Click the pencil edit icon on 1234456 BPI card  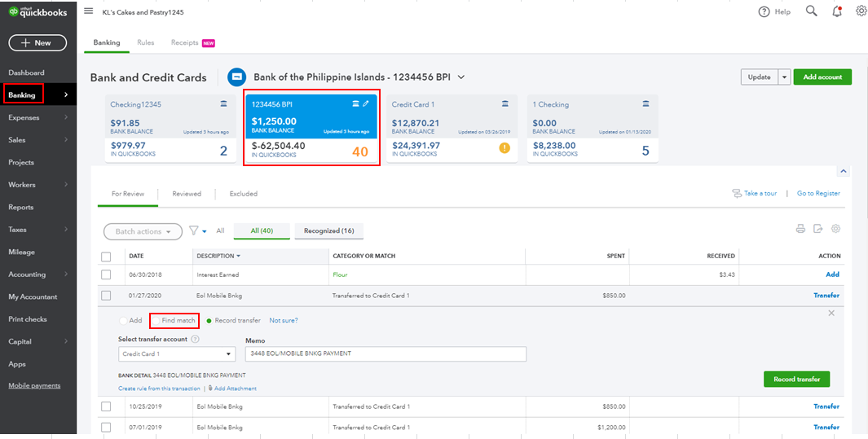(366, 104)
